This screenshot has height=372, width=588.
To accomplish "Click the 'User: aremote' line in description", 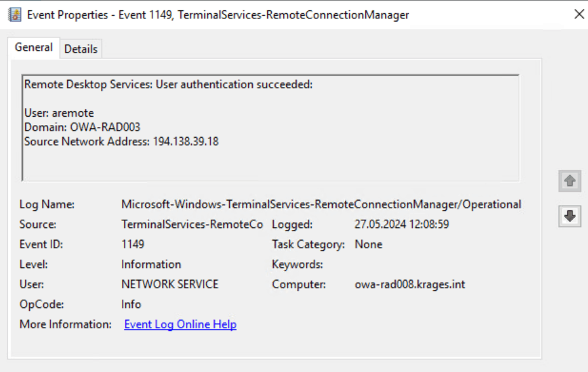I will [x=59, y=114].
